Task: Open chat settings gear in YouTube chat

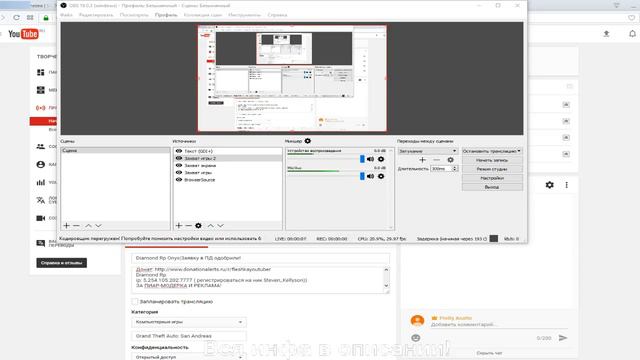Action: [550, 185]
